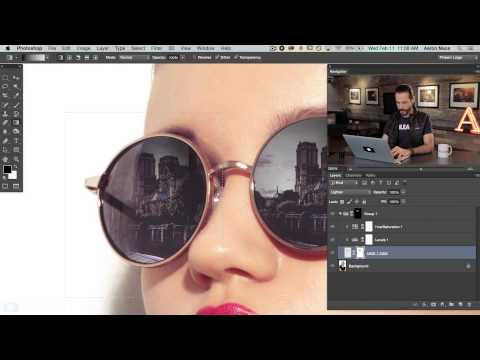Hide the Levels 1 adjustment layer

(332, 240)
